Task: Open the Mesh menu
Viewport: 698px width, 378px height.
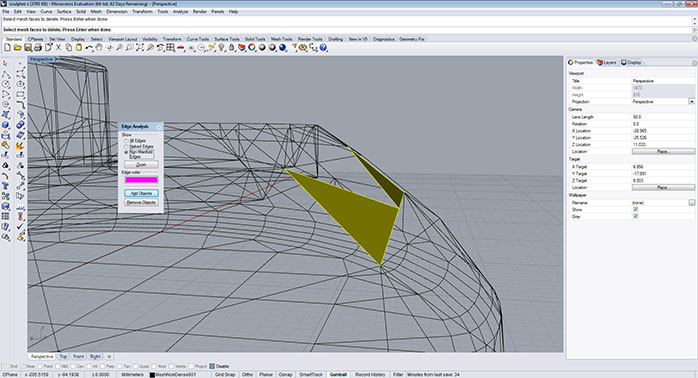Action: (96, 12)
